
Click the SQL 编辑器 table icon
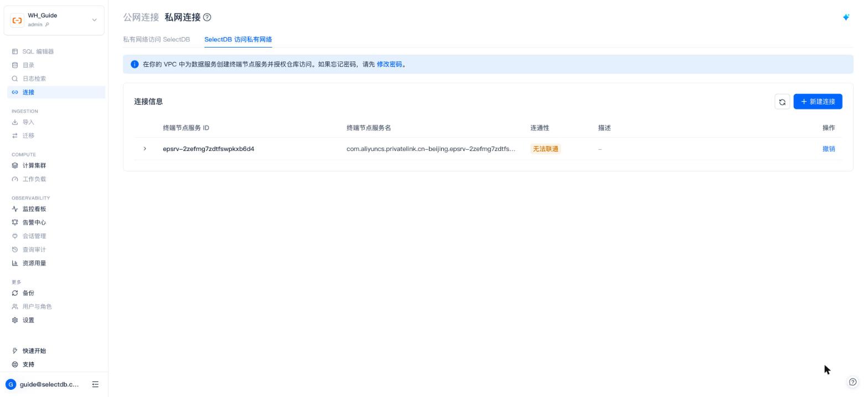click(x=15, y=51)
